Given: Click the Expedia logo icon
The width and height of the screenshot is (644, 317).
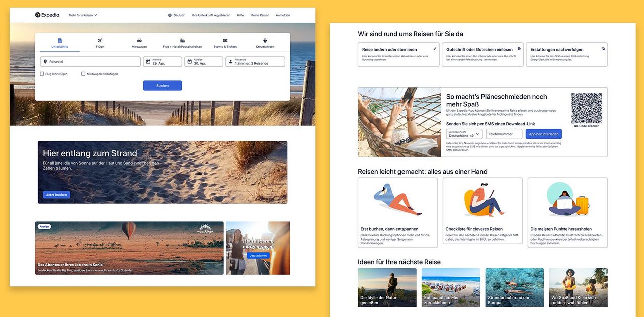Looking at the screenshot, I should point(38,15).
